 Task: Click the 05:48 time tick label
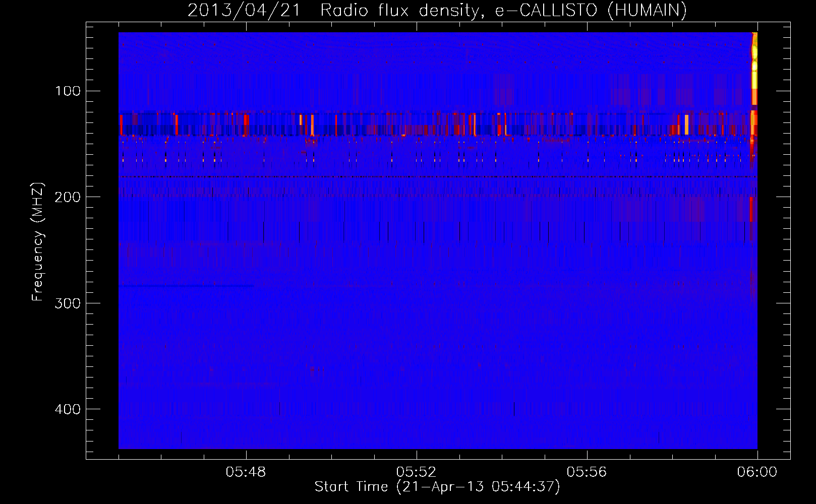pyautogui.click(x=246, y=472)
